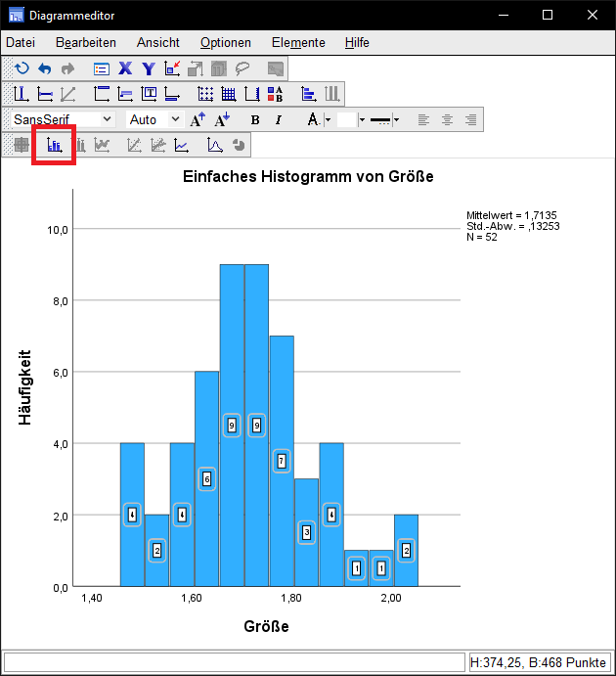Click the right-side tick-mark axis icon

252,94
